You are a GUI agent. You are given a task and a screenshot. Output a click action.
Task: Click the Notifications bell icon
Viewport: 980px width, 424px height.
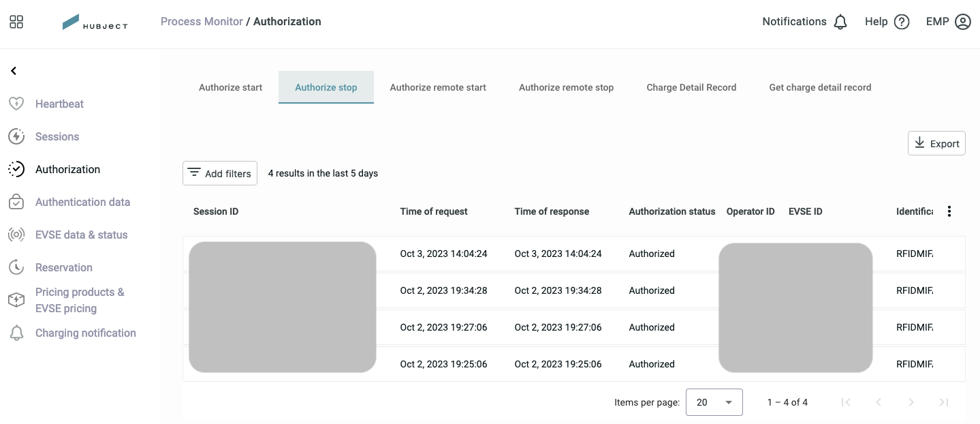click(x=840, y=22)
